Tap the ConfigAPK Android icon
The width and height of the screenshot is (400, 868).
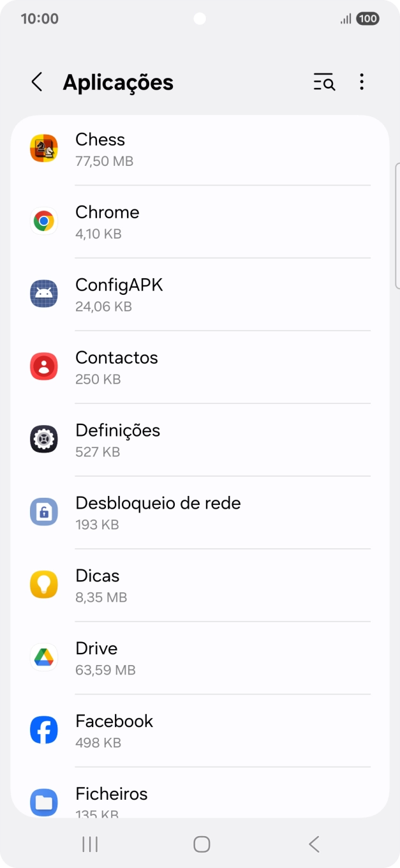pos(43,294)
